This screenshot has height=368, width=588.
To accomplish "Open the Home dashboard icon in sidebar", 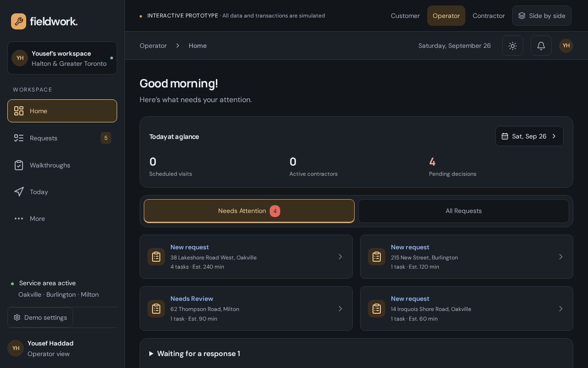I will (19, 111).
